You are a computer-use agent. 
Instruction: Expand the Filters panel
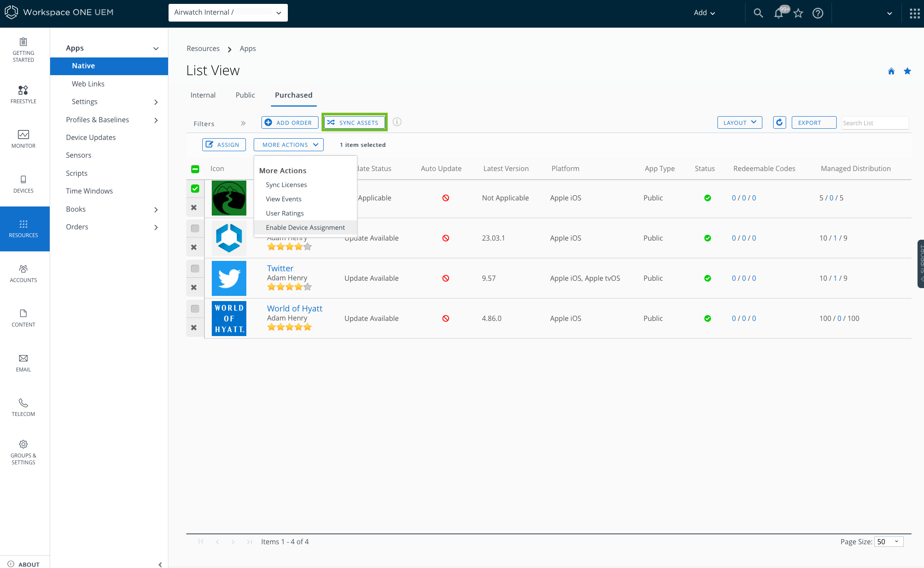point(243,124)
